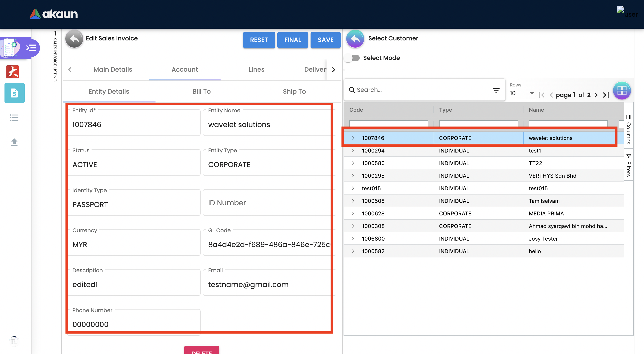The width and height of the screenshot is (644, 354).
Task: Click the search filter lines icon
Action: (x=496, y=90)
